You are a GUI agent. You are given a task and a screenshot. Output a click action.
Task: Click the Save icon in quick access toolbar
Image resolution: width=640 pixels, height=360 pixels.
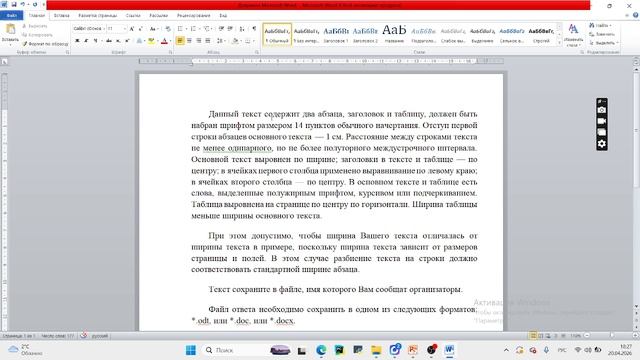13,4
